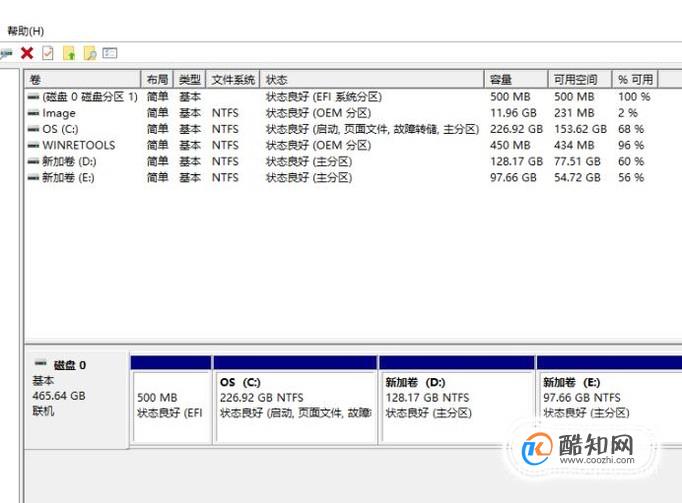Screen dimensions: 682x503
Task: Click the 54.72 GB free space cell
Action: click(577, 178)
